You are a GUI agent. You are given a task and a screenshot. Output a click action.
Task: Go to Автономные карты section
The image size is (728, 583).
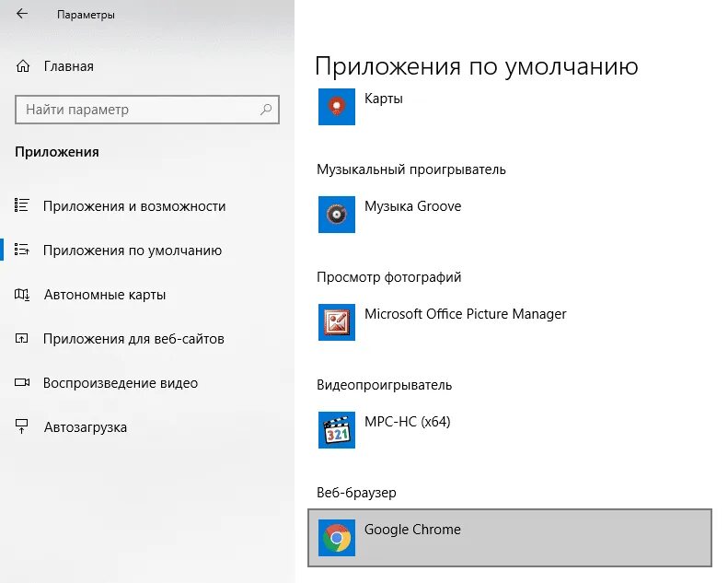point(105,295)
